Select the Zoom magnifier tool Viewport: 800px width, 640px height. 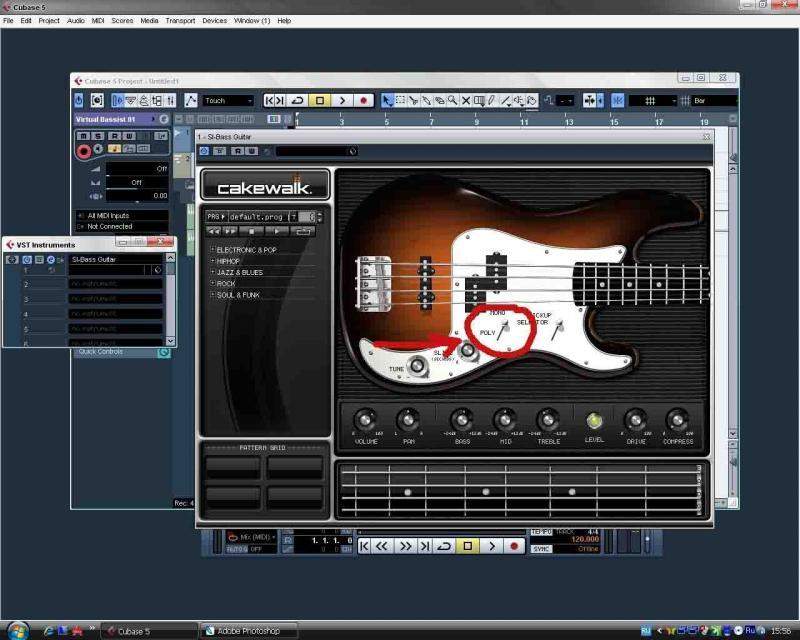point(453,101)
